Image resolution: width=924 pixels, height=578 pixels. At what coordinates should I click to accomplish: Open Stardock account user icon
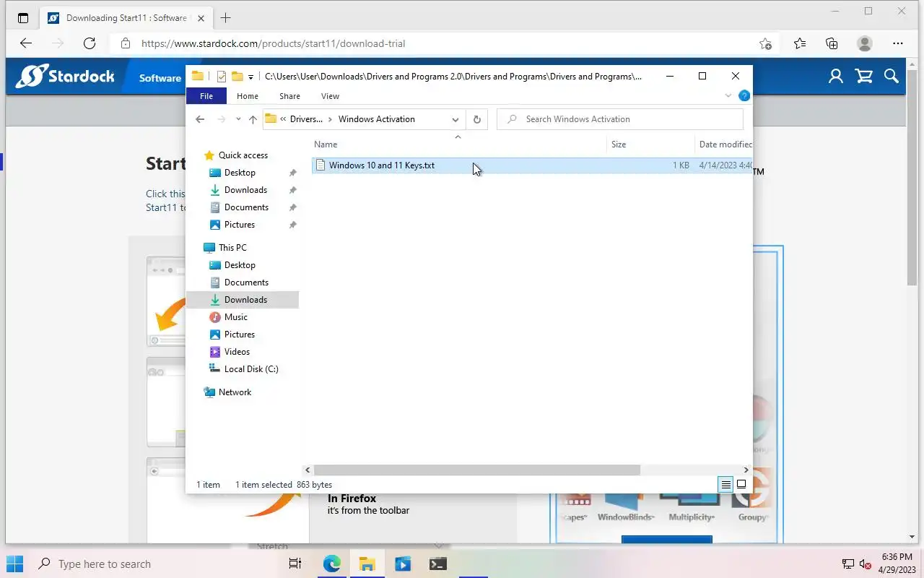(x=836, y=77)
